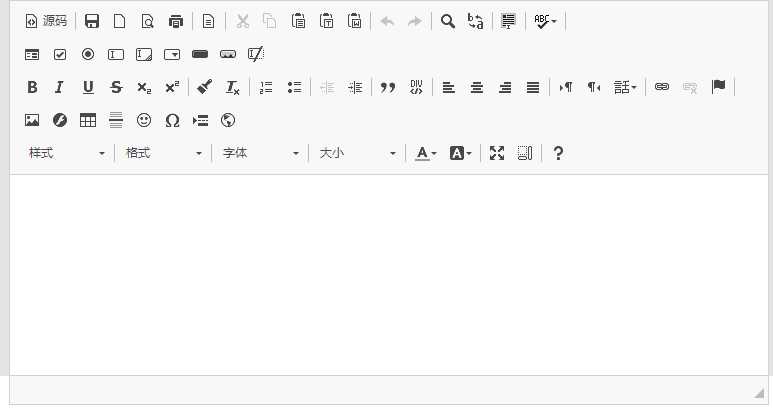The image size is (773, 417).
Task: Insert a hidden field
Action: pyautogui.click(x=256, y=54)
